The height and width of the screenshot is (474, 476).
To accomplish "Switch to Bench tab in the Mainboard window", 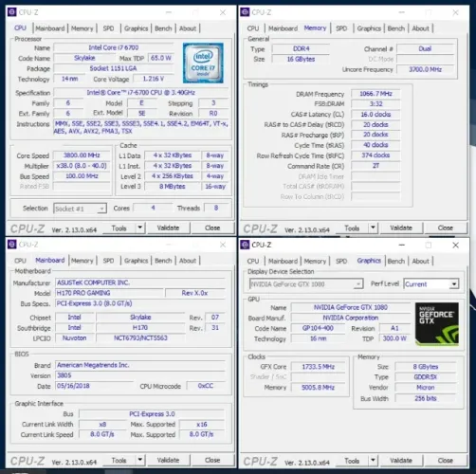I will click(163, 261).
